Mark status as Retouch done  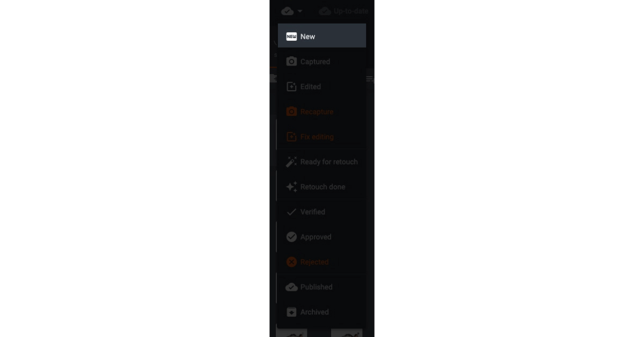(x=322, y=187)
